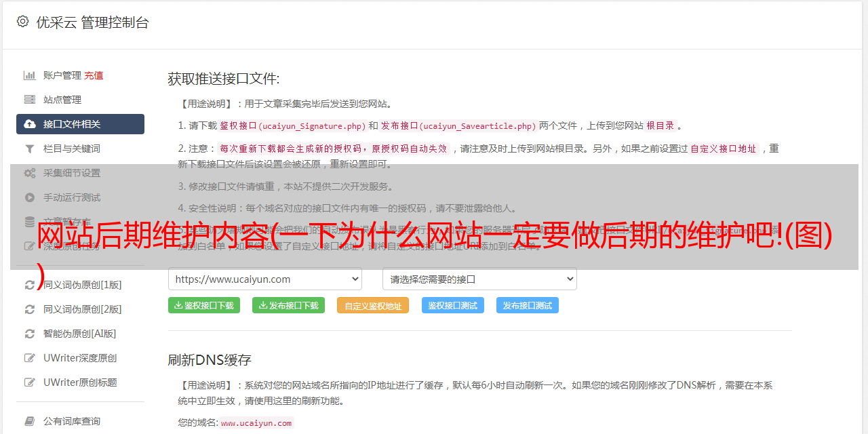This screenshot has width=868, height=434.
Task: Open 采集细节设置 via its cogs icon
Action: click(30, 173)
